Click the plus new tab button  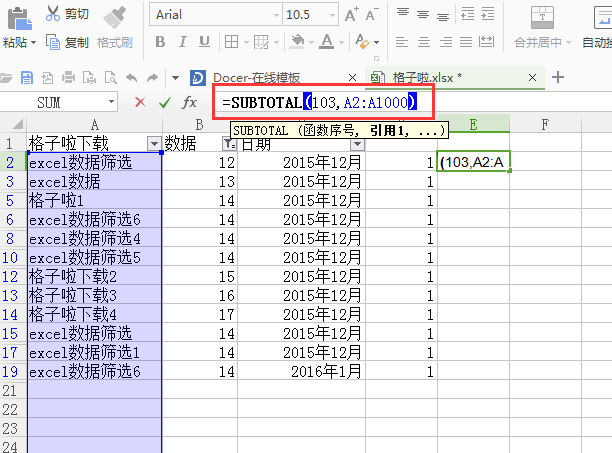558,77
